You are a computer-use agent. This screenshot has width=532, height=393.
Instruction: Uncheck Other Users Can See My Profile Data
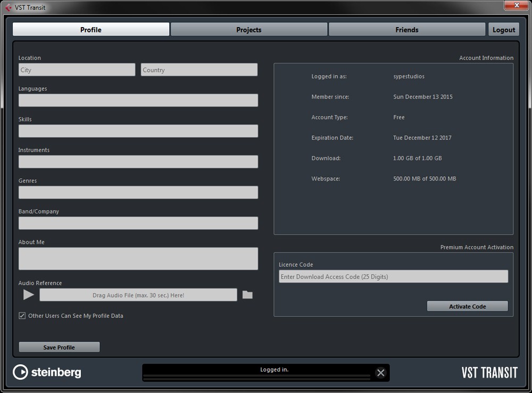[x=22, y=316]
